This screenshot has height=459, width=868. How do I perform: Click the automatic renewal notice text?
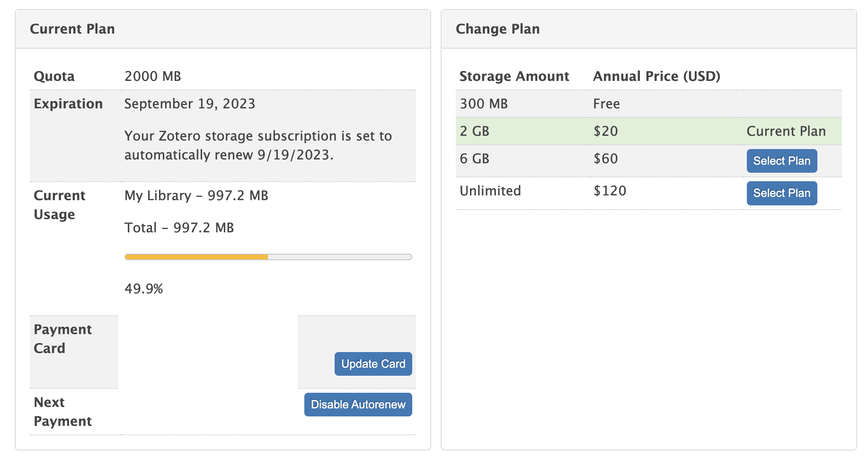pyautogui.click(x=258, y=145)
